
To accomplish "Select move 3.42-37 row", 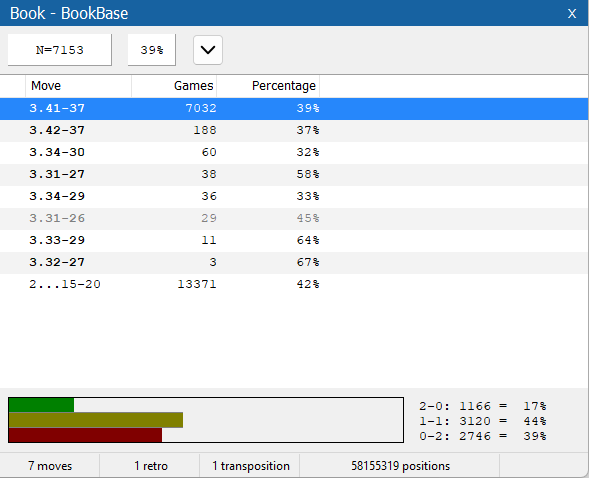I will tap(294, 131).
